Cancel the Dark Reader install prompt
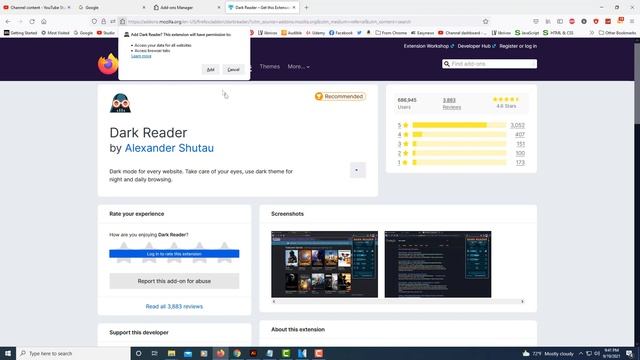The image size is (640, 360). pos(233,69)
